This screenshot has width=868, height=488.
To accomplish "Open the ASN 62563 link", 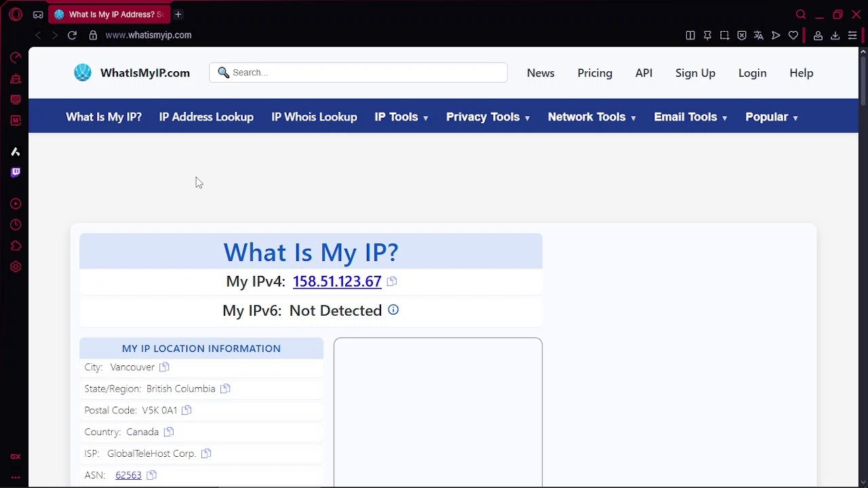I will pyautogui.click(x=128, y=475).
